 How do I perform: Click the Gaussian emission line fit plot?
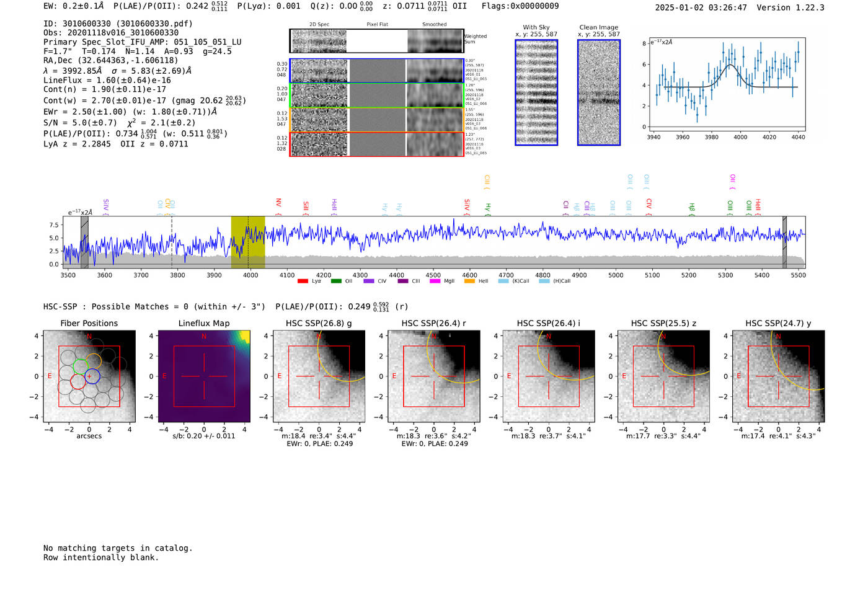pyautogui.click(x=727, y=84)
